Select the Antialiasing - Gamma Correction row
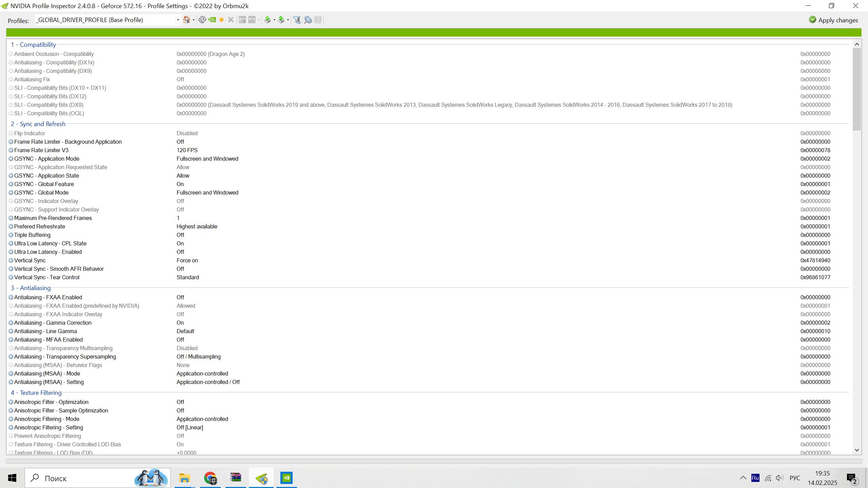The width and height of the screenshot is (868, 488). tap(429, 323)
